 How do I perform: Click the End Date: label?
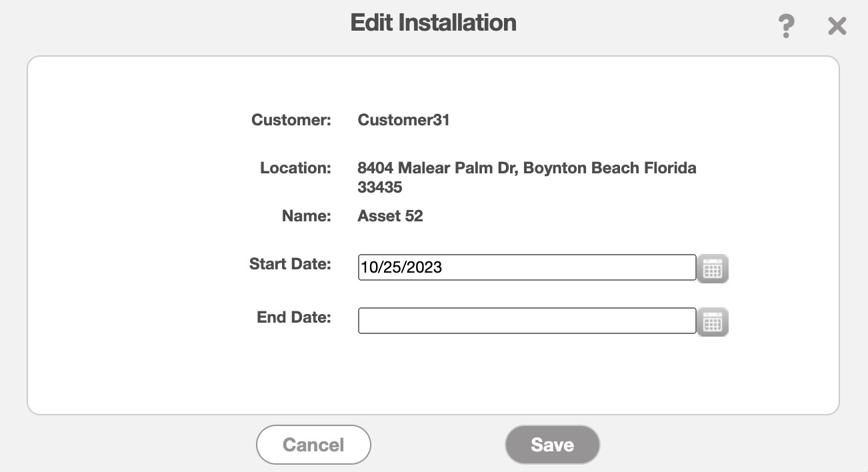click(293, 317)
